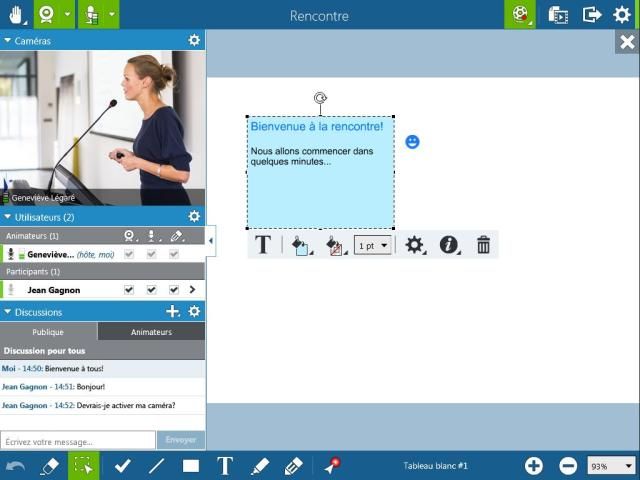The height and width of the screenshot is (480, 640).
Task: Raise your hand using the hand icon
Action: click(x=16, y=15)
